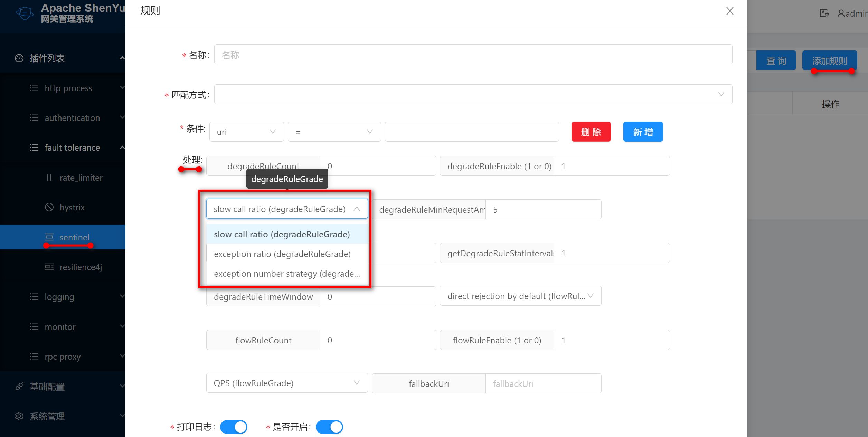Click the resilience4j sidebar icon
Image resolution: width=868 pixels, height=437 pixels.
pyautogui.click(x=49, y=267)
